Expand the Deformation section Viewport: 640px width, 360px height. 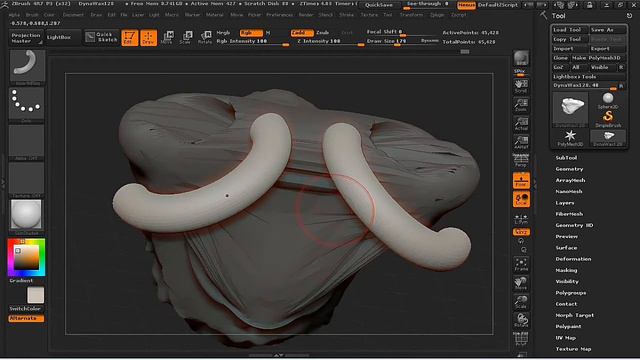pyautogui.click(x=573, y=259)
